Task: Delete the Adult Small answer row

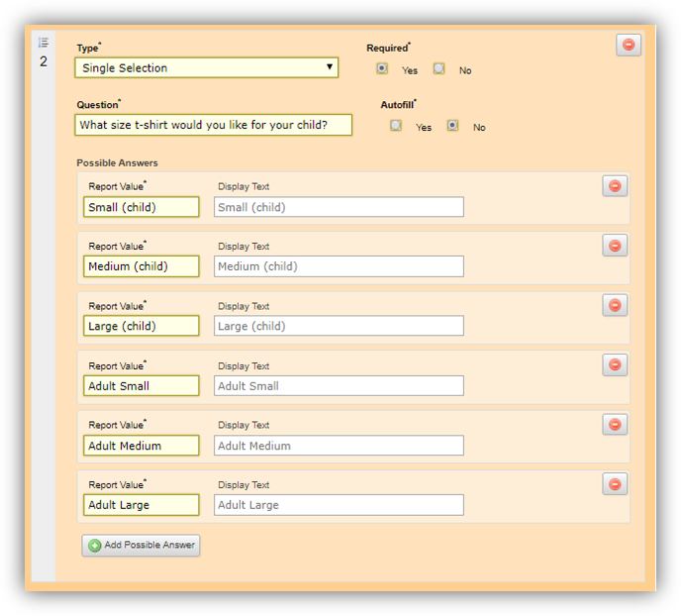Action: pyautogui.click(x=615, y=365)
